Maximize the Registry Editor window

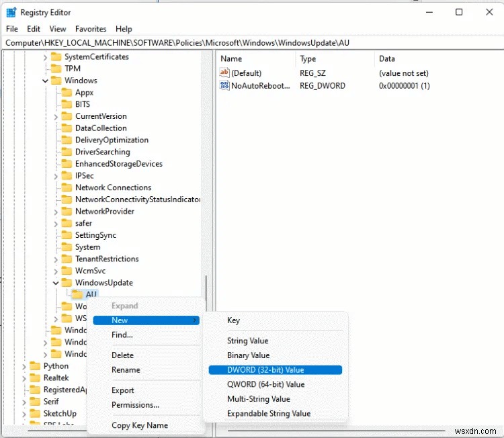click(x=459, y=12)
